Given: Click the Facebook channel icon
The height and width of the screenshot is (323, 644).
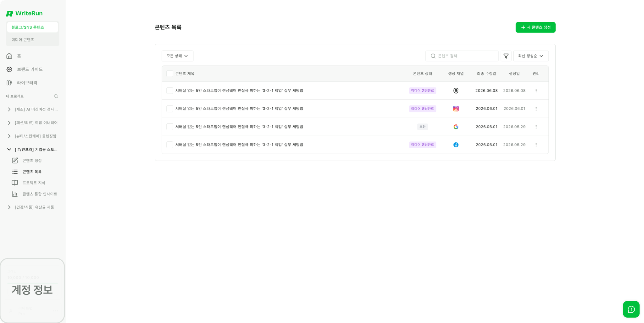Looking at the screenshot, I should 456,145.
